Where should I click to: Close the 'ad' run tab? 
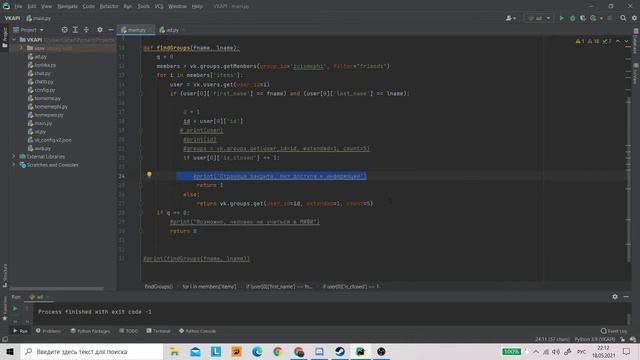pos(47,297)
